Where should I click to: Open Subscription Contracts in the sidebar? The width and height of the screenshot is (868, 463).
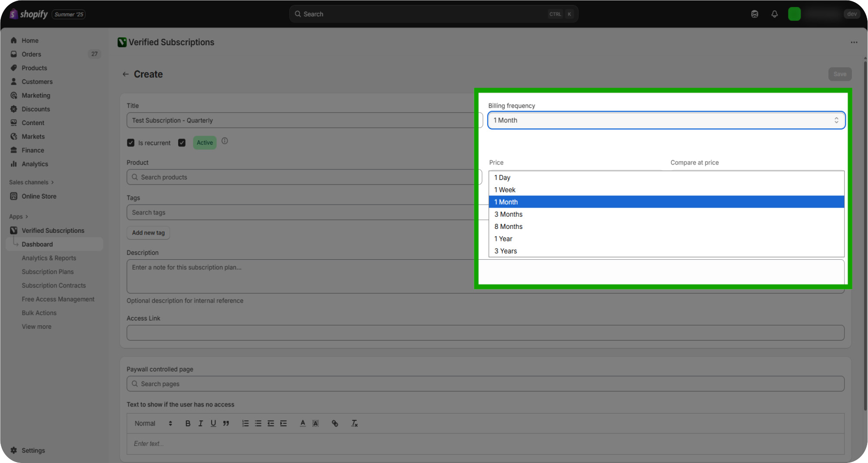coord(54,285)
